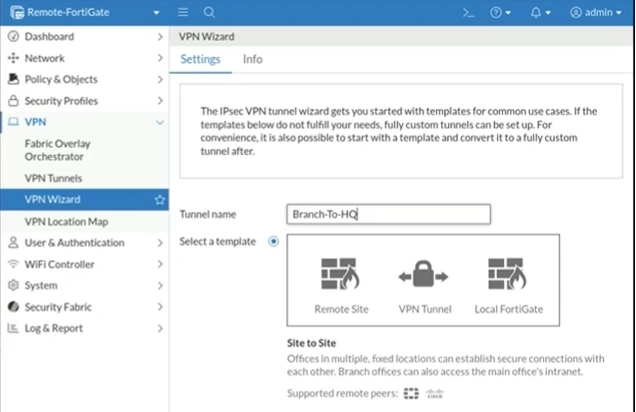Expand WiFi Controller chevron
Image resolution: width=636 pixels, height=412 pixels.
(160, 264)
